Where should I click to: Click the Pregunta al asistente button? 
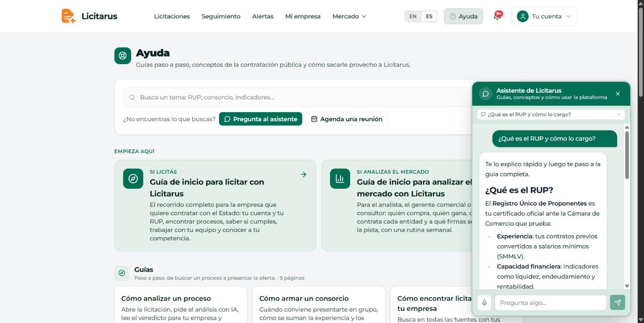[260, 119]
